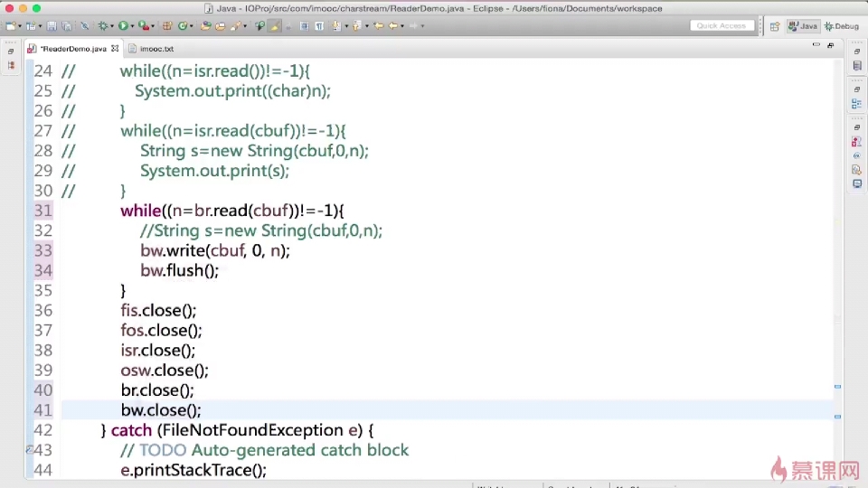Click the Next Annotation icon

[x=336, y=26]
